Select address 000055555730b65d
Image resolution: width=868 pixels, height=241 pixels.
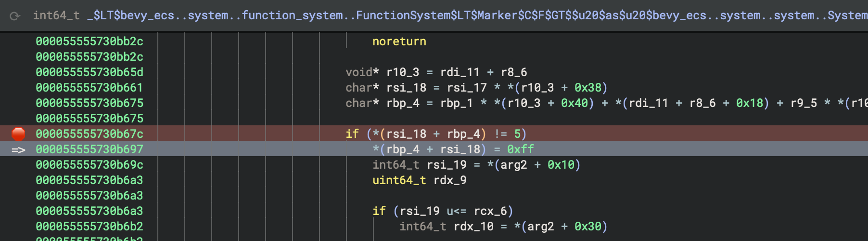pos(89,72)
